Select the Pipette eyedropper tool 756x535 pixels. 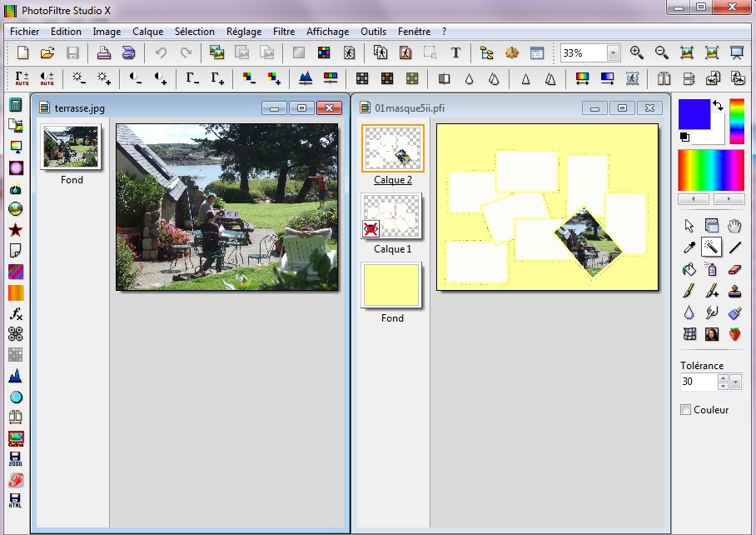(689, 247)
